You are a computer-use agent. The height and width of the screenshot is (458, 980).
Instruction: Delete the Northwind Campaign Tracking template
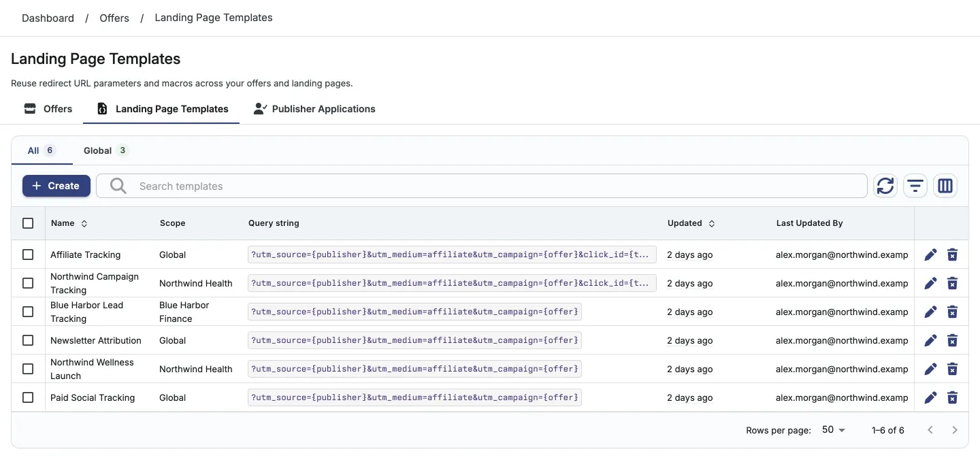pos(953,283)
